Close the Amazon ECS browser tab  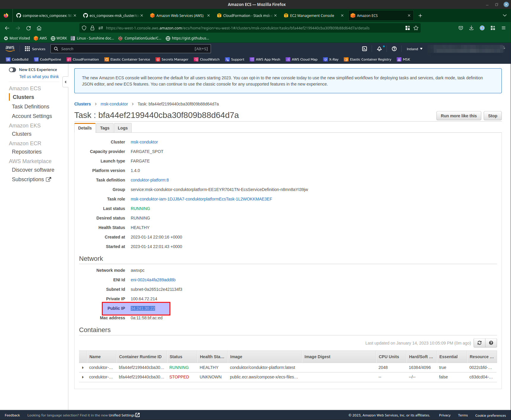point(409,15)
